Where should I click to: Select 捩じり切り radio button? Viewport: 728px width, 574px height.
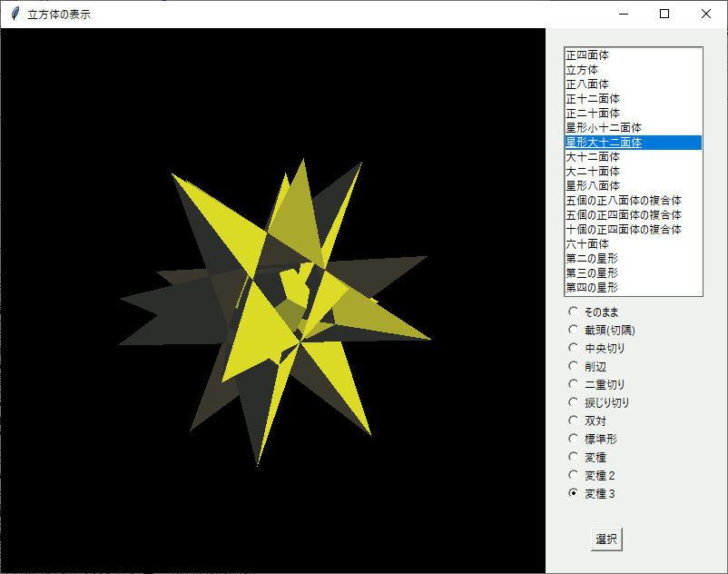[574, 402]
